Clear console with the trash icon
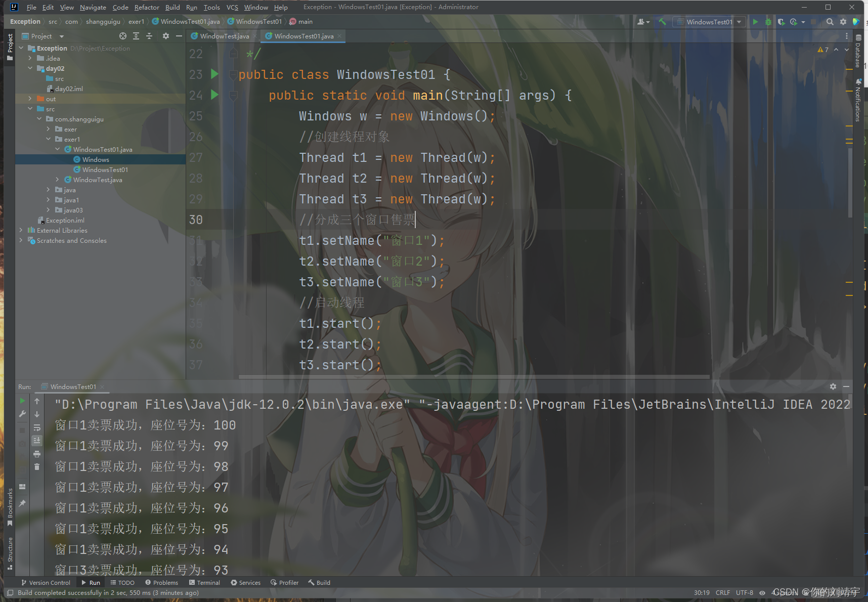The image size is (868, 602). pyautogui.click(x=37, y=466)
